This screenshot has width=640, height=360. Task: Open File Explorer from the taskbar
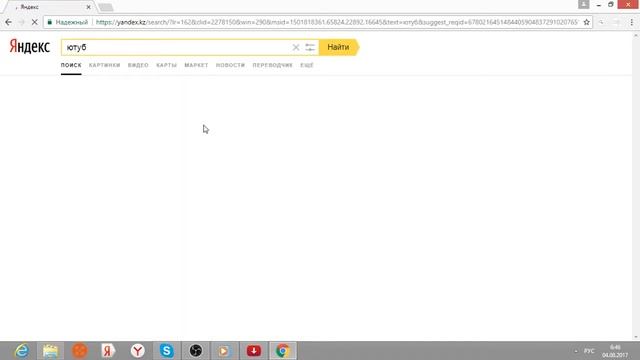coord(50,351)
